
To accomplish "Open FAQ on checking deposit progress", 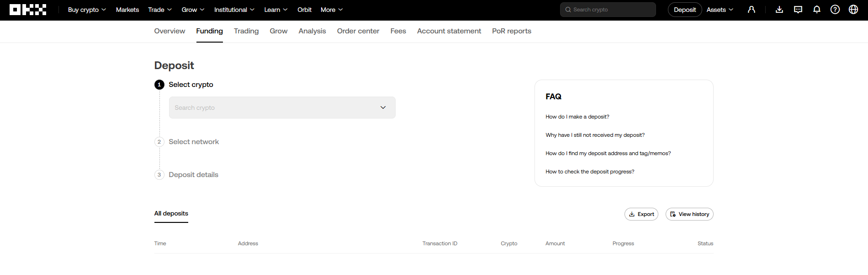I will click(590, 172).
